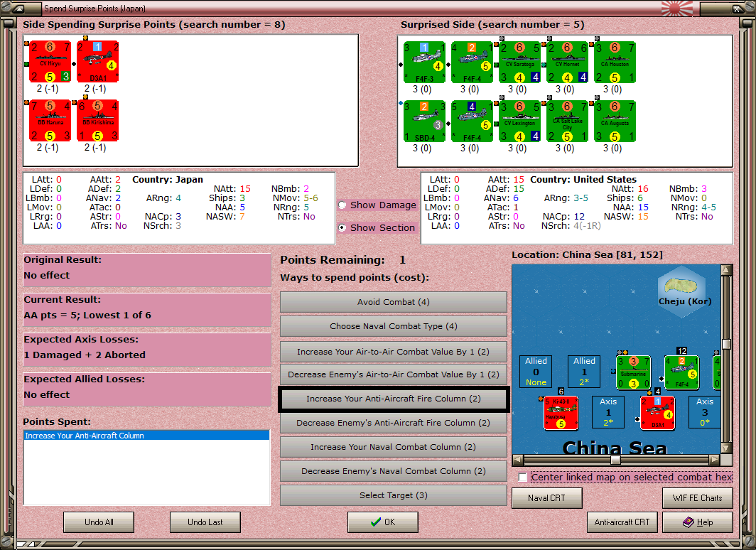Click Country: United States heading

pos(583,179)
